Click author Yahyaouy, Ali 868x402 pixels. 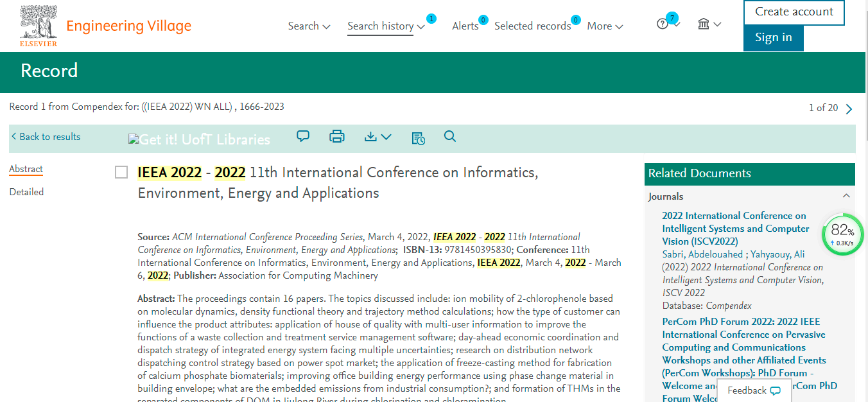click(776, 254)
